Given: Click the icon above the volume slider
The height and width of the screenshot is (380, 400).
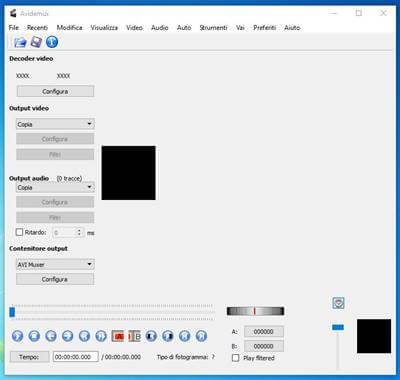Looking at the screenshot, I should pos(338,303).
